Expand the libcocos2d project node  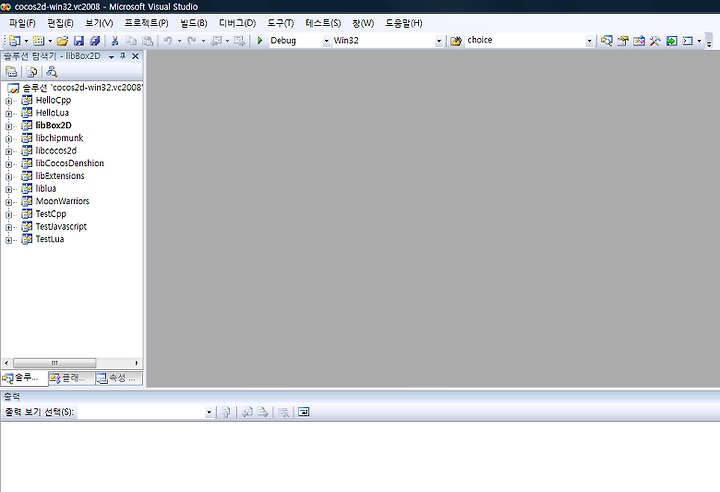pyautogui.click(x=9, y=151)
